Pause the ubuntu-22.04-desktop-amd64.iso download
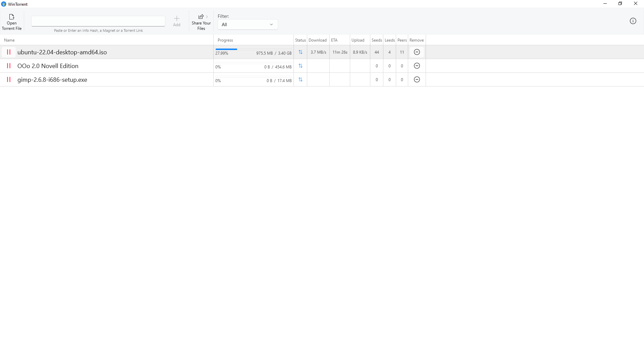The width and height of the screenshot is (644, 362). tap(9, 52)
